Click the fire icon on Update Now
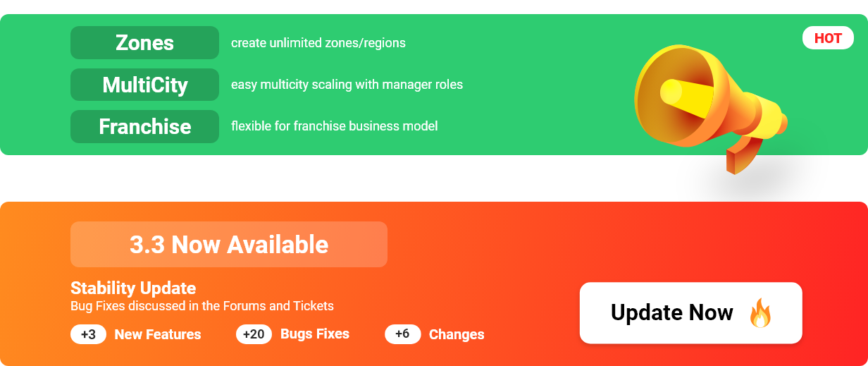 pos(760,313)
